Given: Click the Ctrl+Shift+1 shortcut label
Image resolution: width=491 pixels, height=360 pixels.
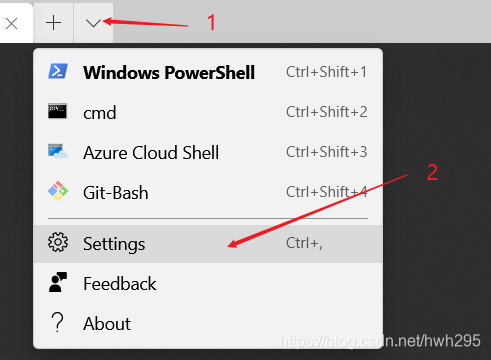Looking at the screenshot, I should tap(326, 72).
